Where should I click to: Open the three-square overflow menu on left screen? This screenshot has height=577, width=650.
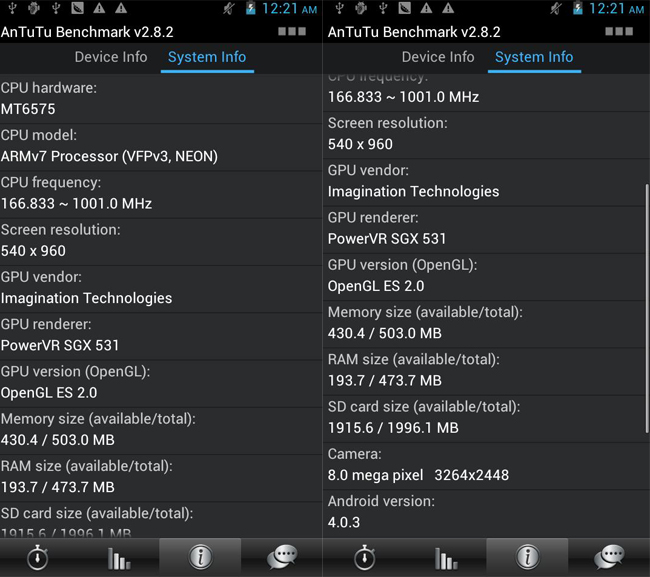pos(292,31)
